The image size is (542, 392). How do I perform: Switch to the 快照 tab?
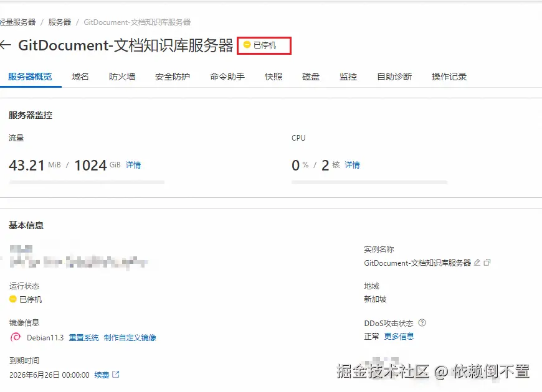[x=273, y=77]
